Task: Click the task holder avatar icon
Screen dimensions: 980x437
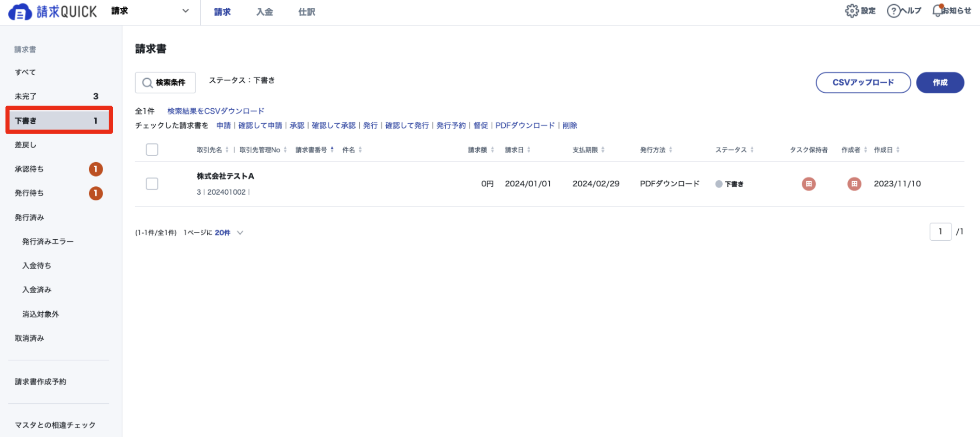Action: [x=809, y=184]
